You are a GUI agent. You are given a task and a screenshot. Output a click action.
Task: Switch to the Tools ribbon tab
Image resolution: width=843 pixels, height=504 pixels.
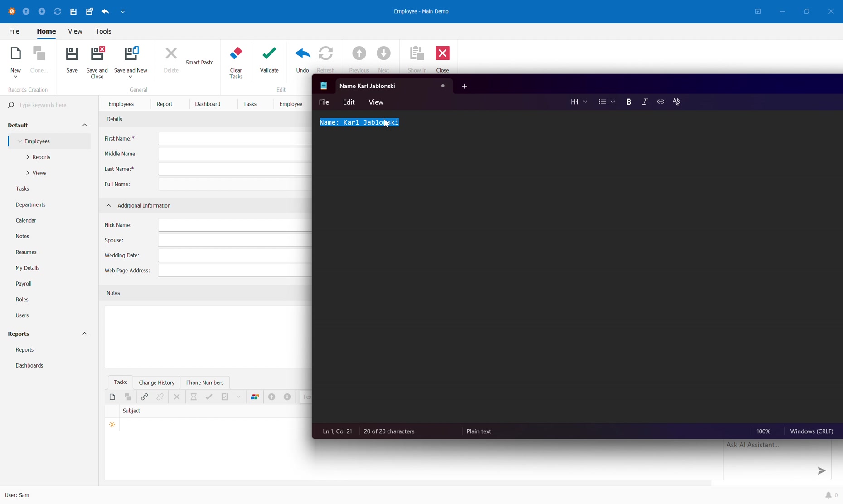pyautogui.click(x=104, y=32)
